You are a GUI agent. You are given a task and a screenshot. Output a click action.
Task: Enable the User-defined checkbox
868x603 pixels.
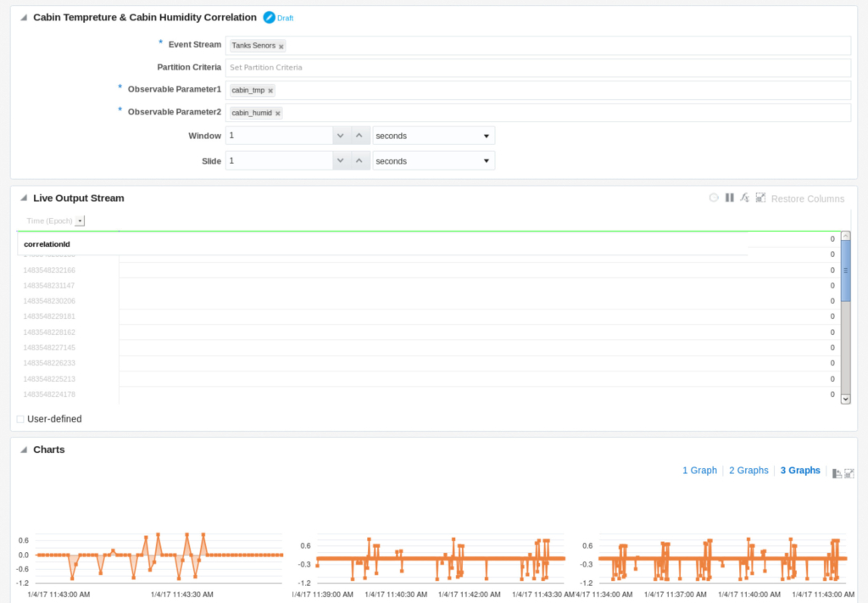pyautogui.click(x=20, y=419)
